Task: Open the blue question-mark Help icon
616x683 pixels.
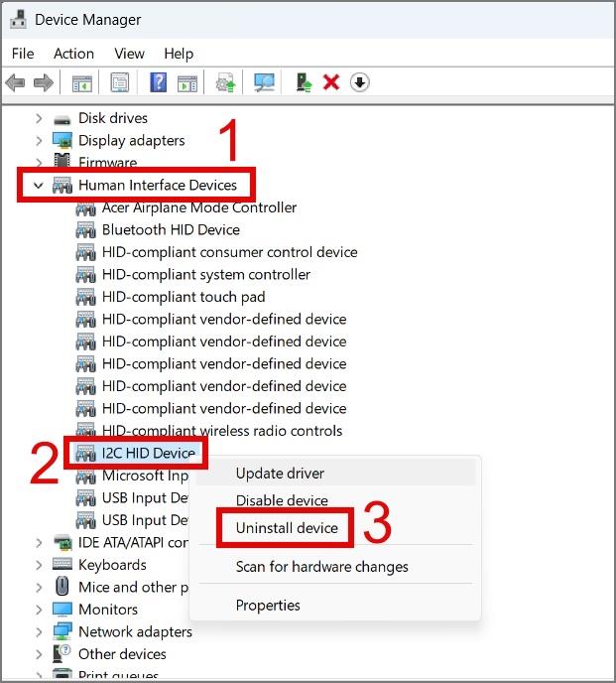Action: pyautogui.click(x=158, y=82)
